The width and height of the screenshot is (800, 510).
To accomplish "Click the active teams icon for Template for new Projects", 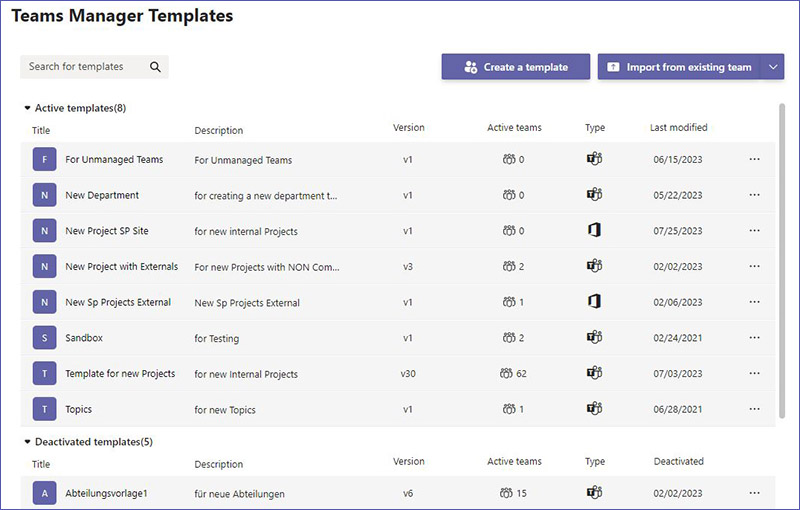I will point(506,374).
